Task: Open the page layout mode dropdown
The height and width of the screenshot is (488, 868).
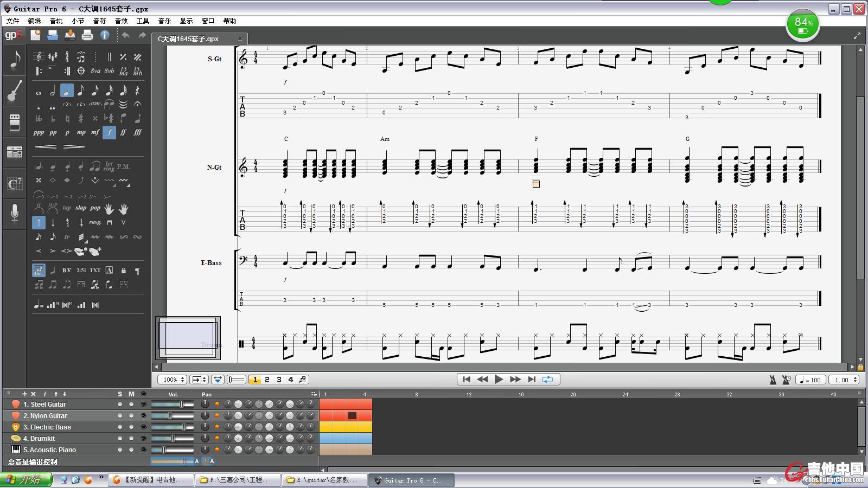Action: 200,380
